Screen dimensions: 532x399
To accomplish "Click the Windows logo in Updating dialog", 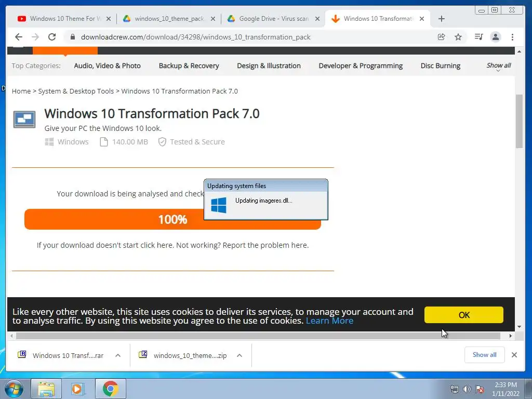I will (219, 205).
